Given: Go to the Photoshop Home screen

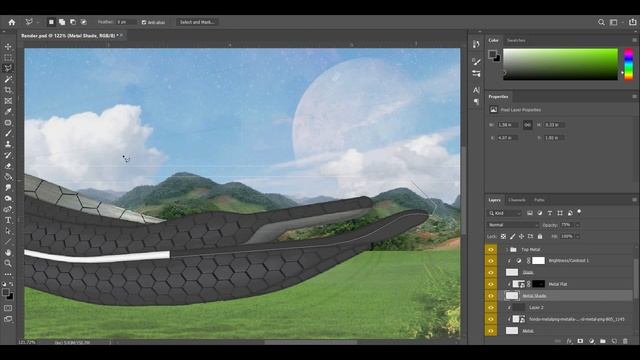Looking at the screenshot, I should click(x=12, y=22).
